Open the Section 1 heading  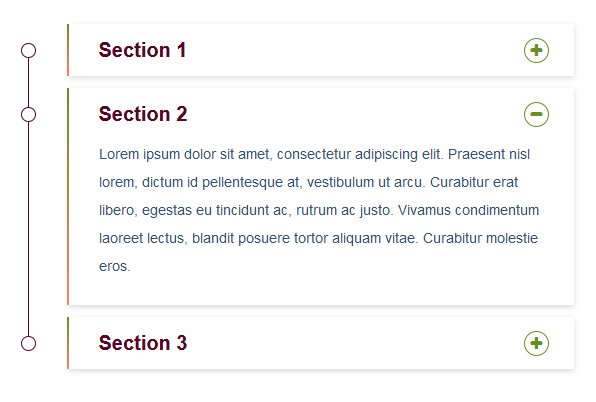(x=142, y=50)
